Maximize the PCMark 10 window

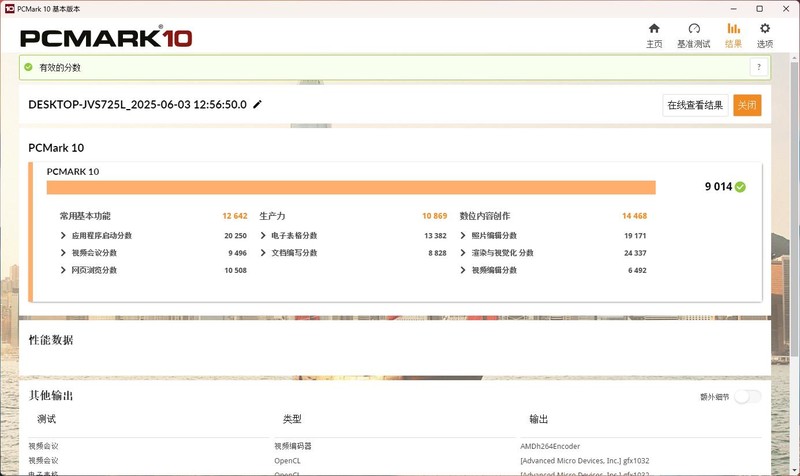(x=760, y=9)
